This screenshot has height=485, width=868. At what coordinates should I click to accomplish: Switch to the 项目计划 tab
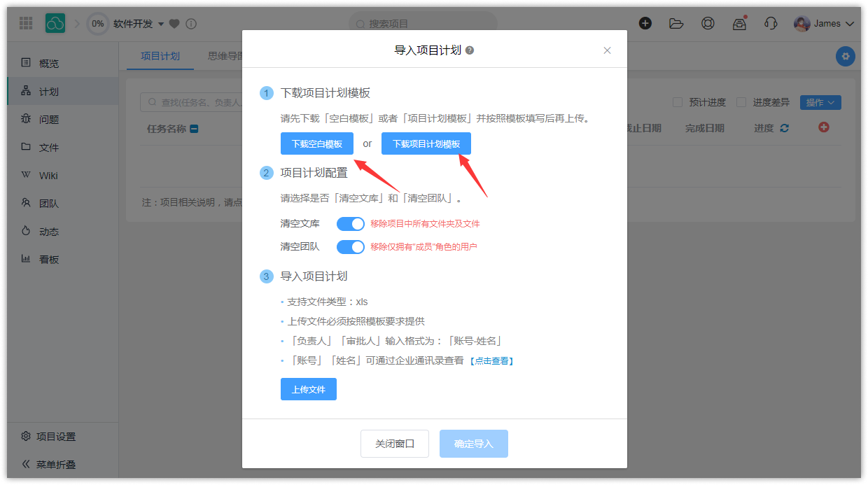(160, 56)
